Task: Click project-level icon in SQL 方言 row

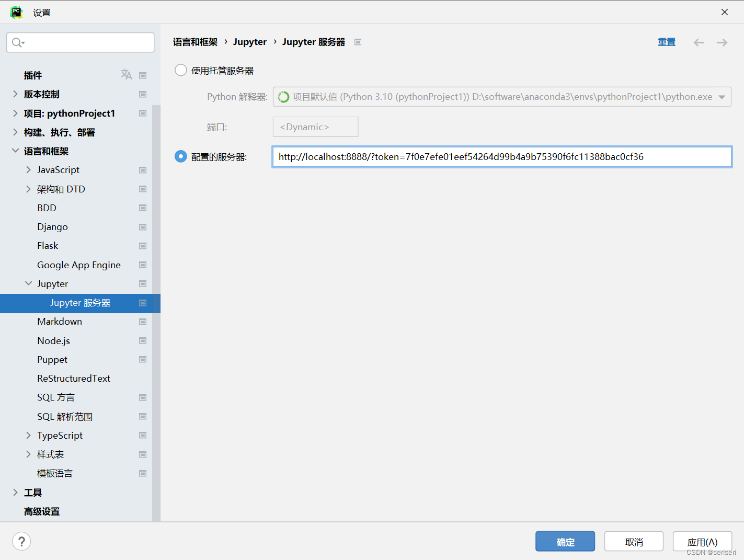Action: tap(143, 397)
